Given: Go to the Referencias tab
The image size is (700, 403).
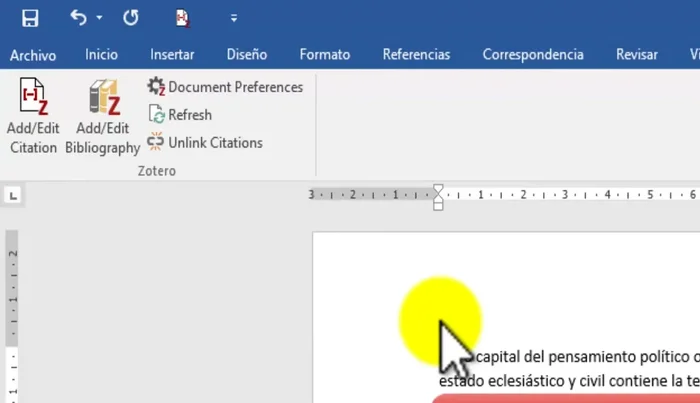Looking at the screenshot, I should [416, 54].
